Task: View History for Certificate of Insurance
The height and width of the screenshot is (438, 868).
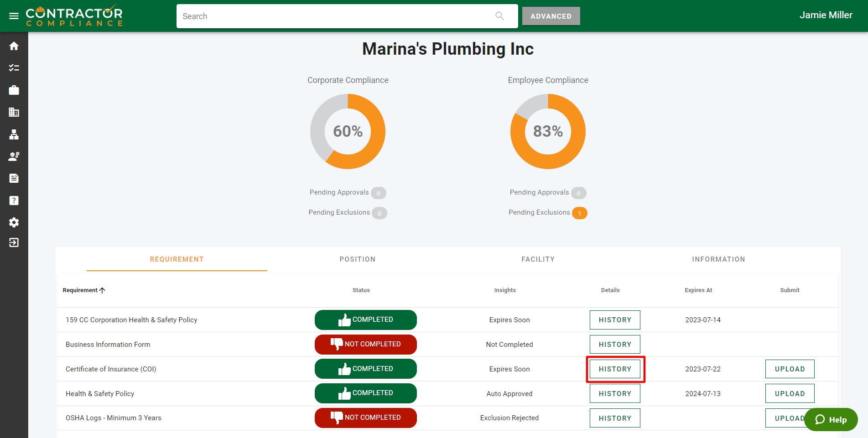Action: 615,369
